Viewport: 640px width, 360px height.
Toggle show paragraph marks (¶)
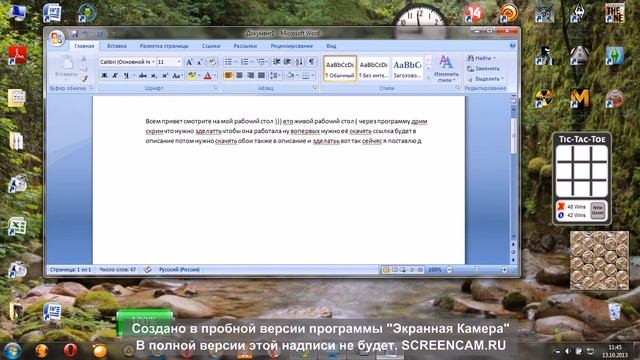(x=311, y=62)
